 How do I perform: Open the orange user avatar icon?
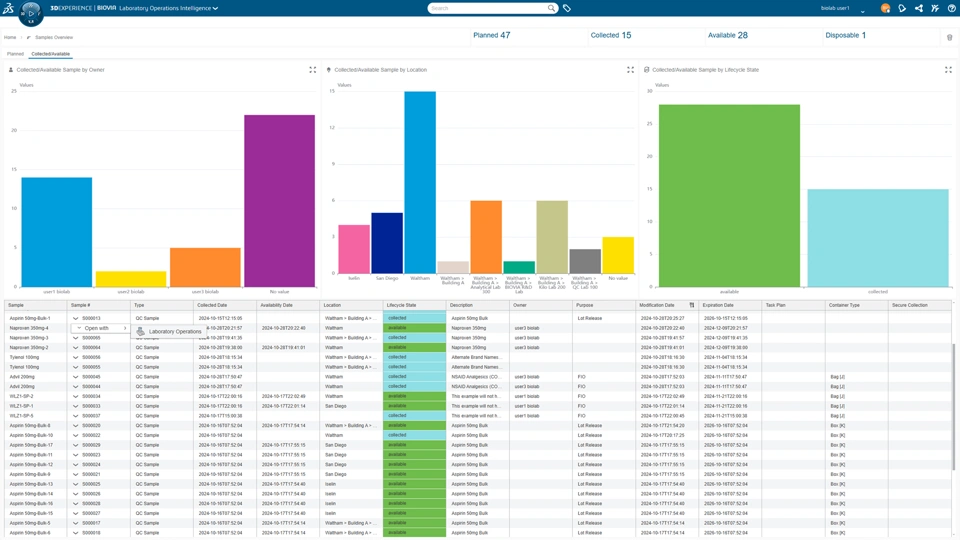pos(885,8)
